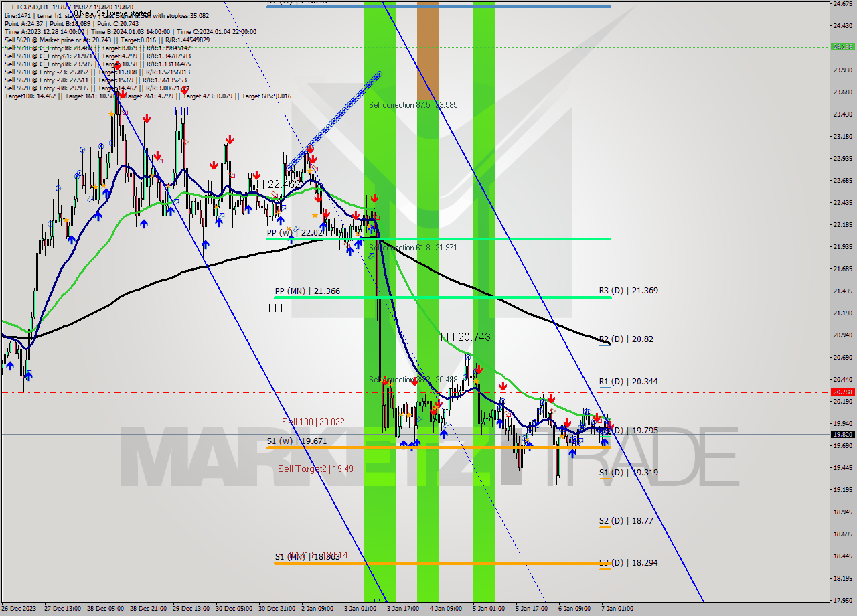Click the current price 19.820 tag on axis
The image size is (857, 616).
tap(842, 434)
